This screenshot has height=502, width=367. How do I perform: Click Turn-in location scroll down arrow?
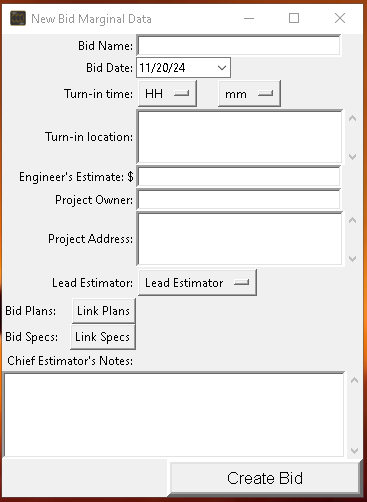(352, 156)
